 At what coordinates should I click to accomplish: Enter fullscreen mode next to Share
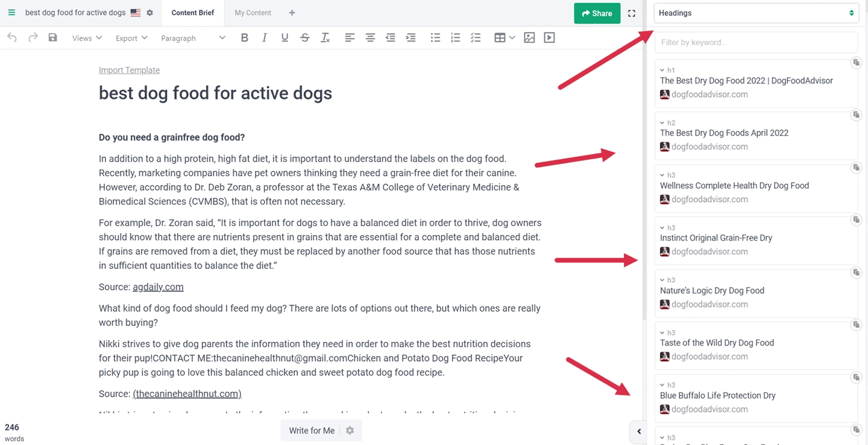(x=632, y=13)
